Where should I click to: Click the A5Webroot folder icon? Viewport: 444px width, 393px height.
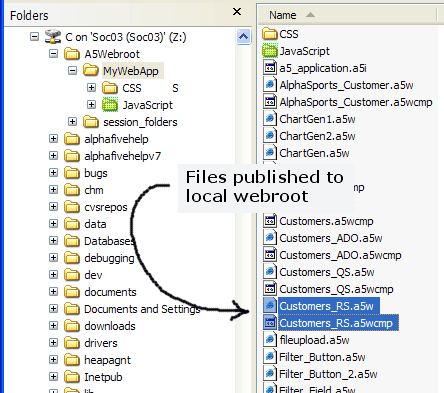pyautogui.click(x=72, y=54)
